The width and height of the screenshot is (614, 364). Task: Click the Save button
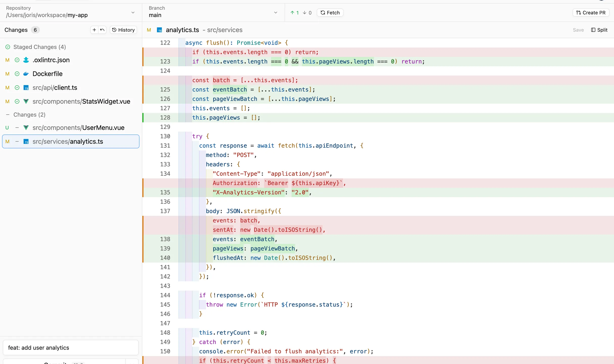pos(578,30)
